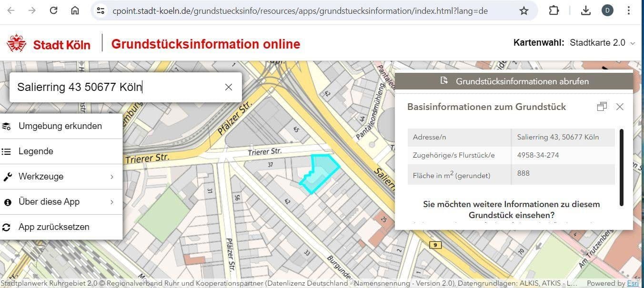Undock the Basisinformationen panel via its window icon
This screenshot has width=644, height=288.
[602, 107]
